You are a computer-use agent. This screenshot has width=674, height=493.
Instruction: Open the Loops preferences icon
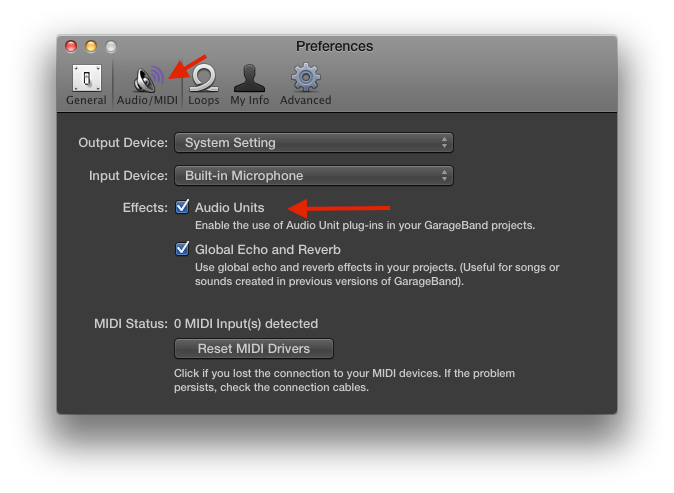pos(204,78)
